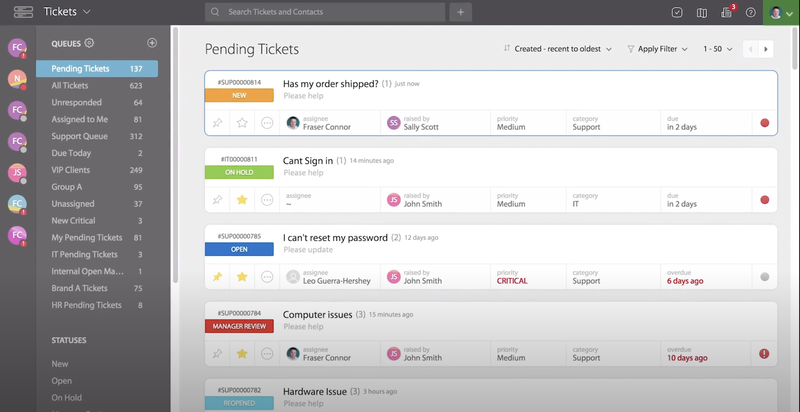Image resolution: width=800 pixels, height=412 pixels.
Task: Open the Apply Filter dropdown
Action: tap(657, 49)
